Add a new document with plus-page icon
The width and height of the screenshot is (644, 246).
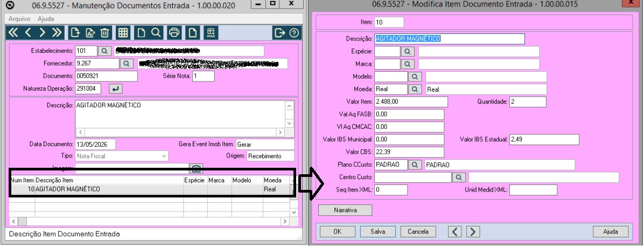[75, 32]
